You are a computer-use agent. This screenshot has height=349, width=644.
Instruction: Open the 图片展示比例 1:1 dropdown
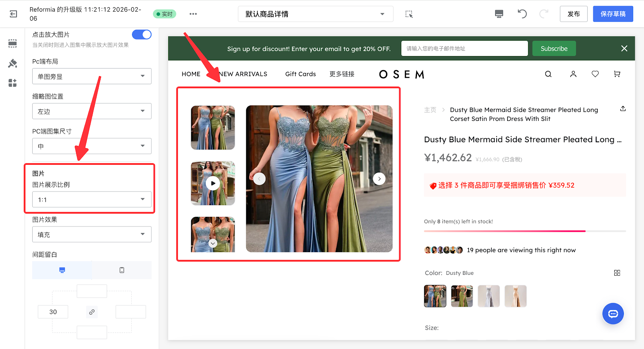pos(92,199)
